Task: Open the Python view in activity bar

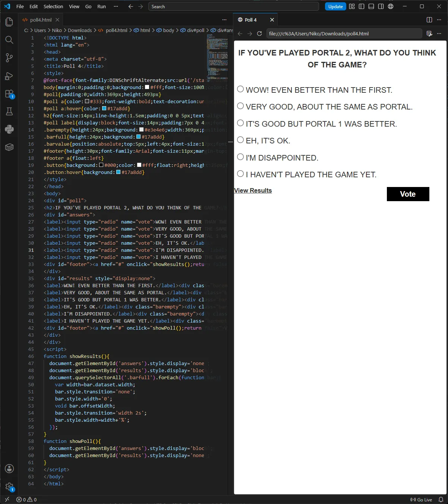Action: coord(9,129)
